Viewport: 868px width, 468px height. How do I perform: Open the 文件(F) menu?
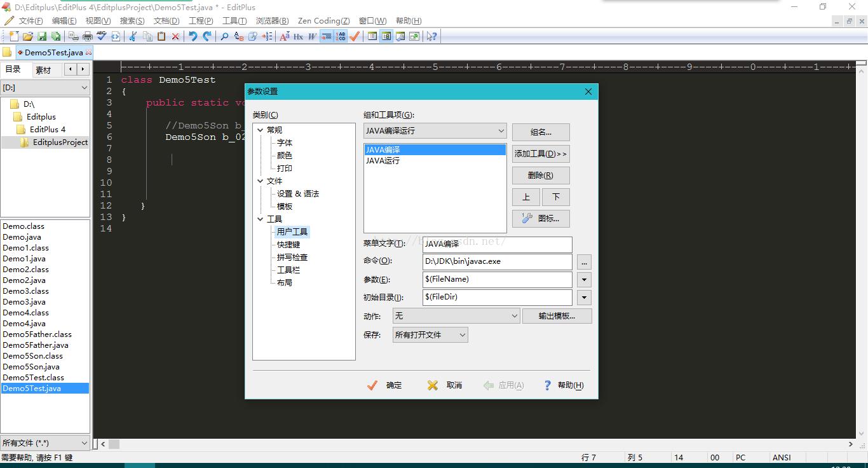click(30, 21)
